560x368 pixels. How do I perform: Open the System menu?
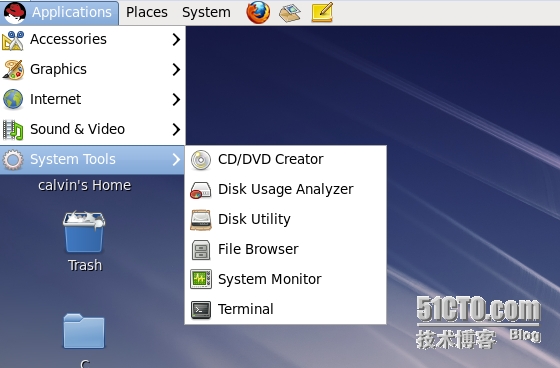pyautogui.click(x=206, y=13)
